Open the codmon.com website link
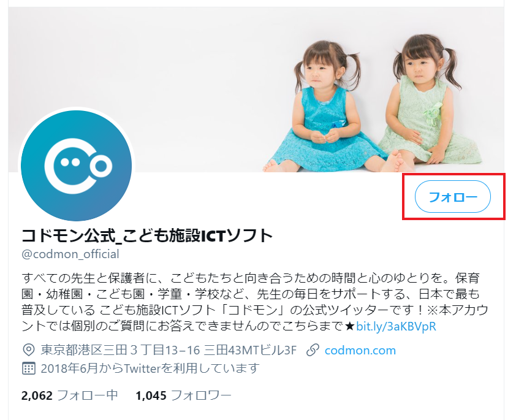 tap(360, 350)
